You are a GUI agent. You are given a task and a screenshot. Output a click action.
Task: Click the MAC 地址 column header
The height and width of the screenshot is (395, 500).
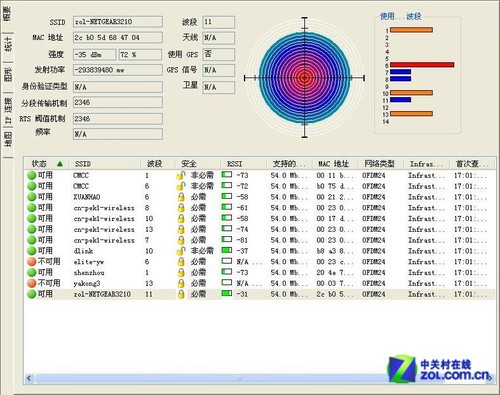334,164
